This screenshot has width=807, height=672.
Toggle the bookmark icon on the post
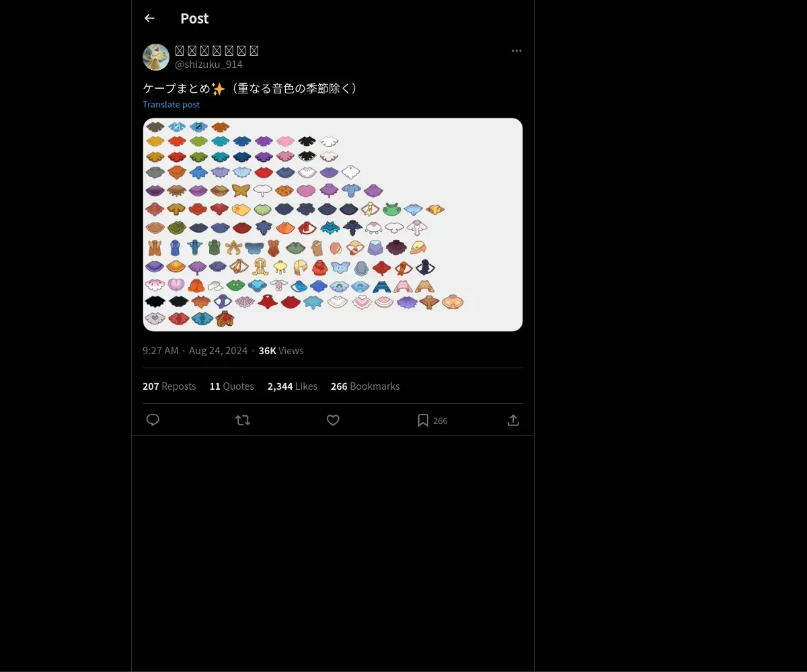423,420
